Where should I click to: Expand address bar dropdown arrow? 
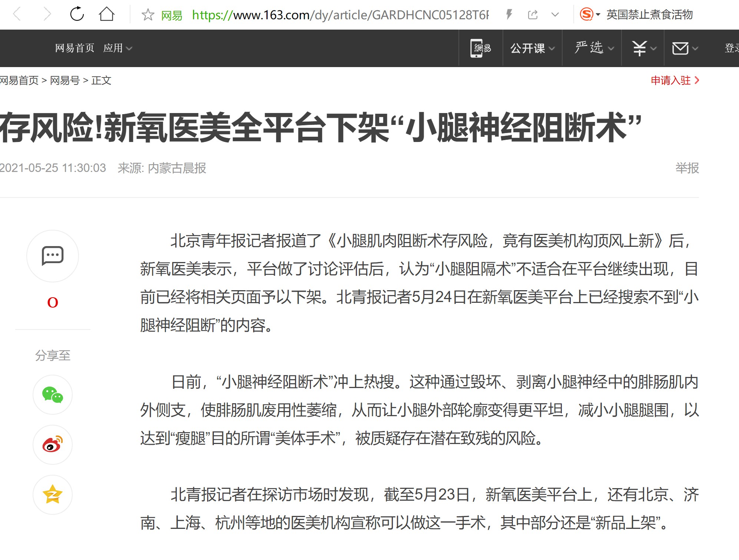(x=555, y=15)
